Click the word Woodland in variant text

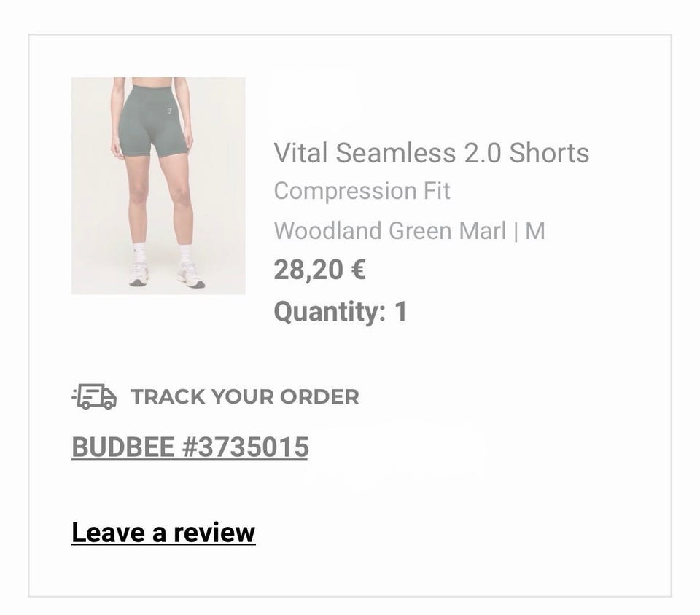coord(328,231)
